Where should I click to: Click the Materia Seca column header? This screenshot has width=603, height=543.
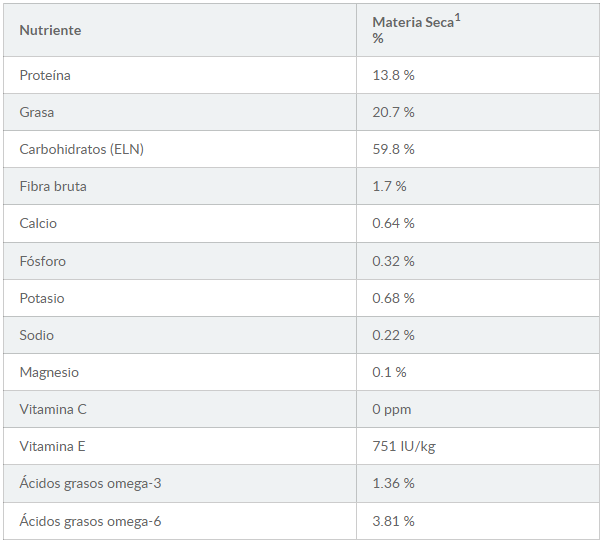click(x=416, y=29)
